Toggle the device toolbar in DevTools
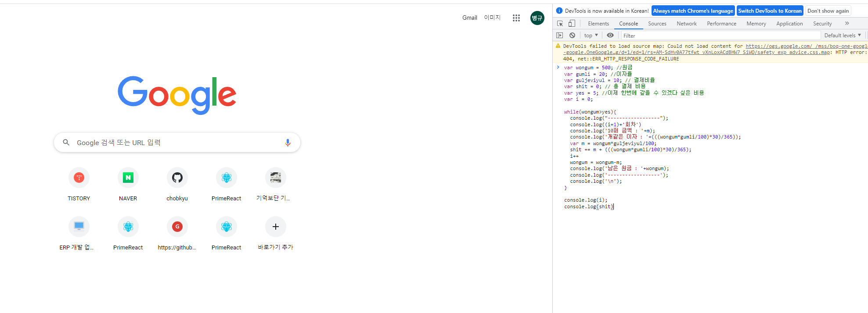This screenshot has width=868, height=313. click(x=572, y=24)
